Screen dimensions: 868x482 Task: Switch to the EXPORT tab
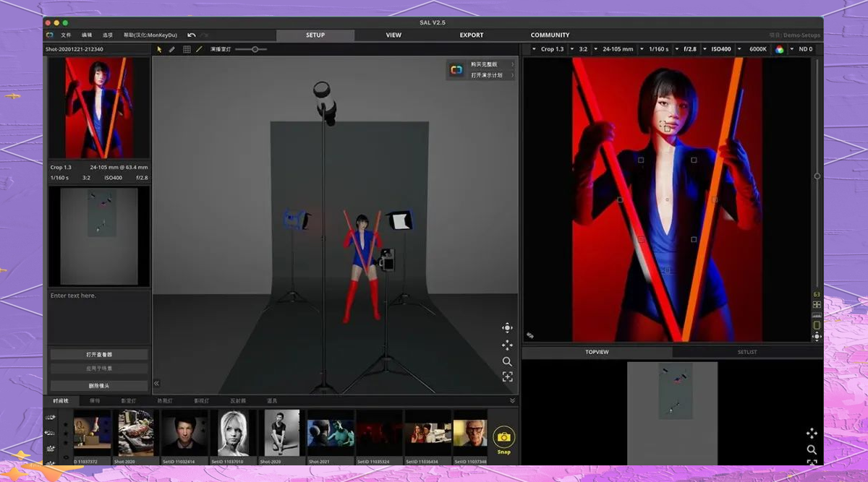tap(472, 35)
